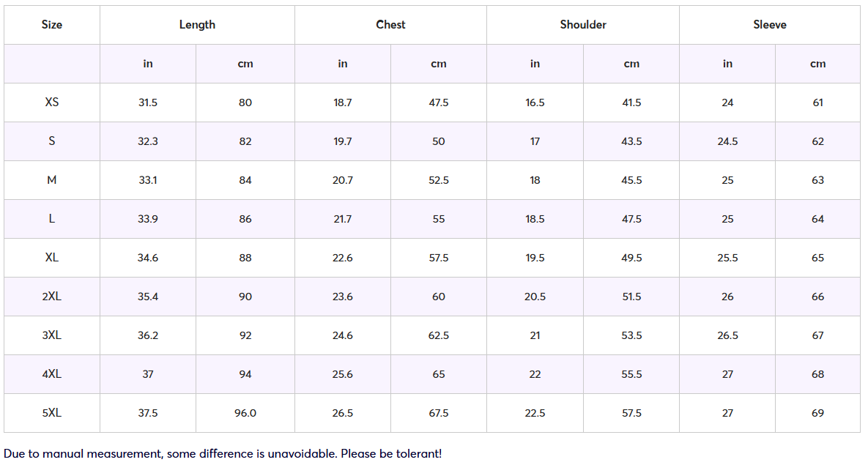This screenshot has width=868, height=465.
Task: Click the 24.5 sleeve inches cell
Action: (x=727, y=141)
